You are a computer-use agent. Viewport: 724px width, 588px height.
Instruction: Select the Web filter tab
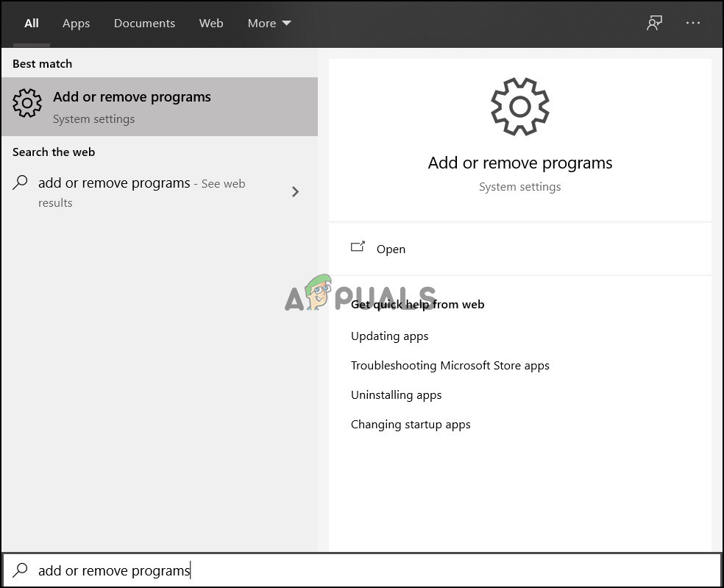pos(211,24)
